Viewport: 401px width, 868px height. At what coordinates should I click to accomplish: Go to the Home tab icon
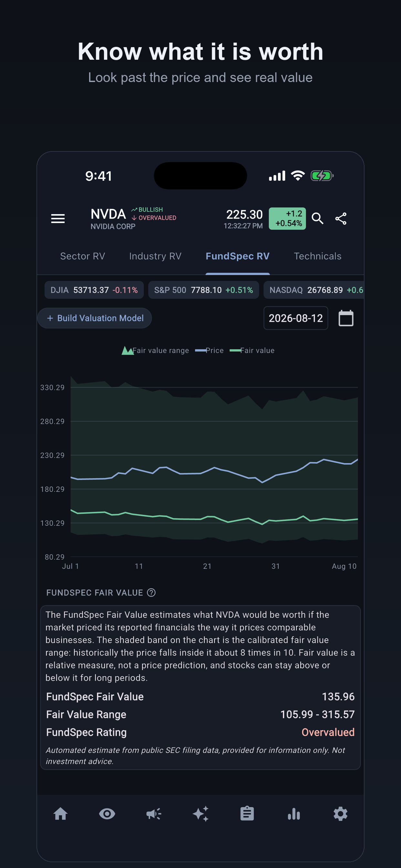[61, 814]
